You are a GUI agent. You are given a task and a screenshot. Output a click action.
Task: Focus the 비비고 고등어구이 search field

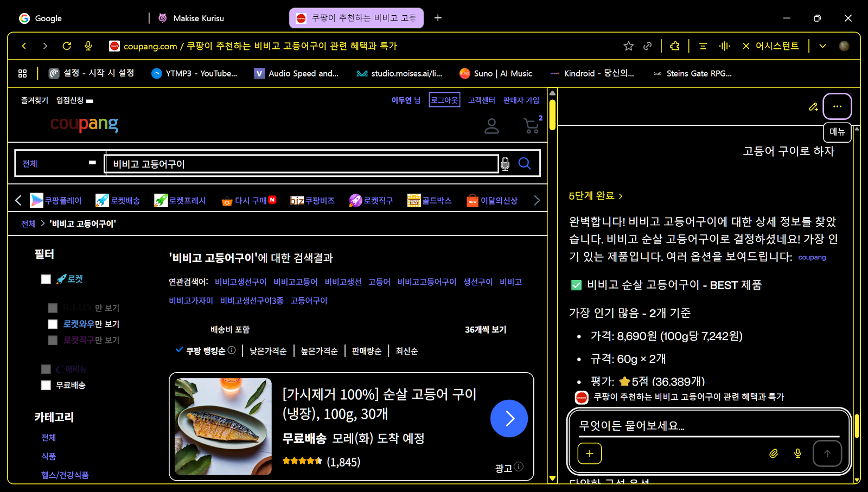click(x=302, y=164)
